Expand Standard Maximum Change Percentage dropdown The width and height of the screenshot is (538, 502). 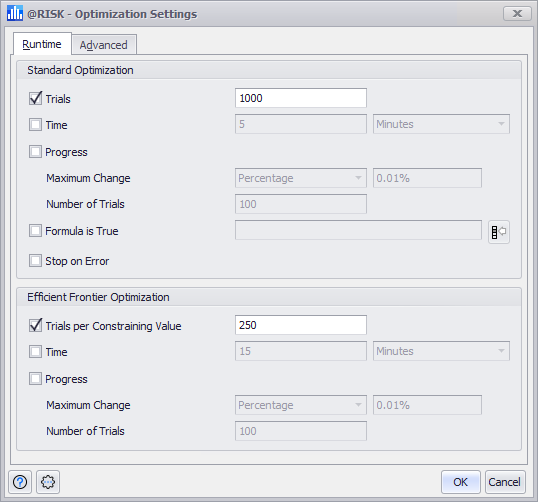point(301,178)
